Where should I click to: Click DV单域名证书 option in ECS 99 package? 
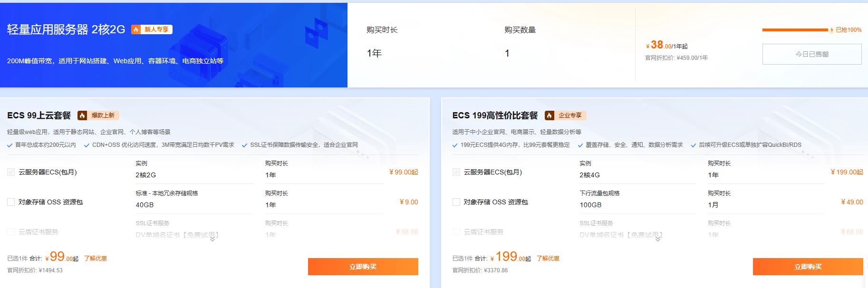[177, 235]
